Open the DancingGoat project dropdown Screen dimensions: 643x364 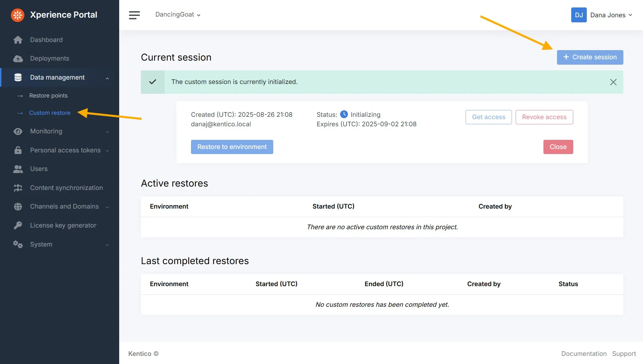178,15
